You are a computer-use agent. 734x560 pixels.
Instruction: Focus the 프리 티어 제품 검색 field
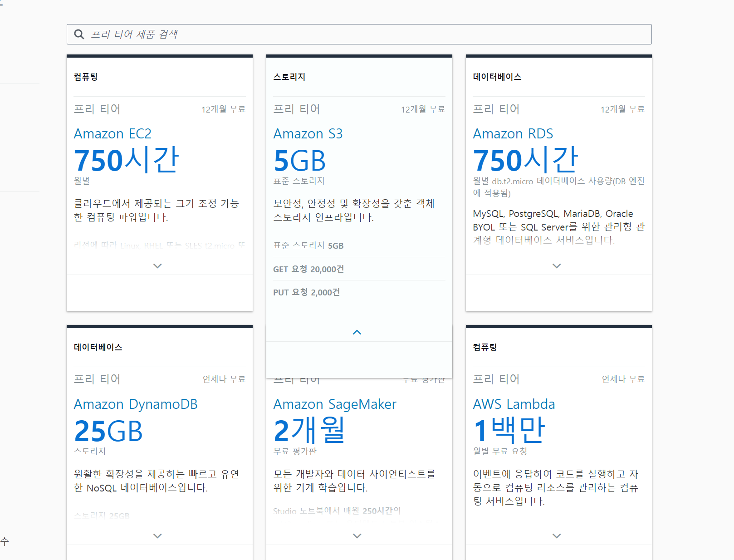point(359,34)
